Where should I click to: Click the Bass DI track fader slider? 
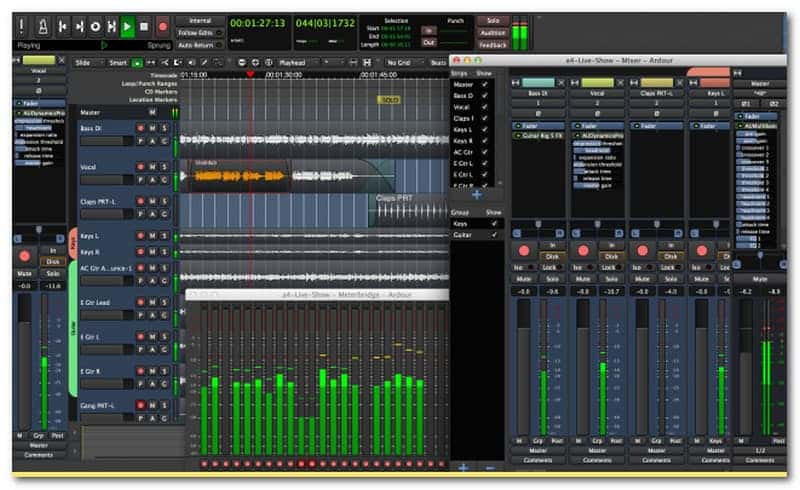point(107,141)
